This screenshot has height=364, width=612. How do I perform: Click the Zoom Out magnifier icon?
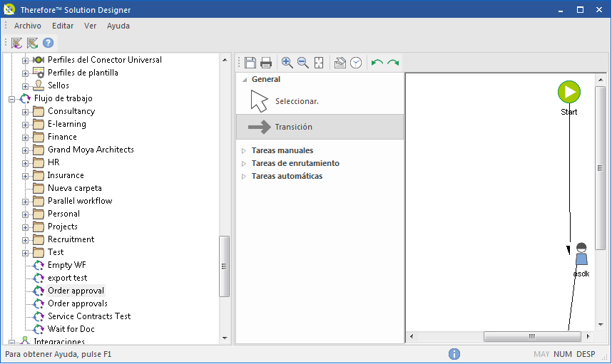[x=303, y=63]
